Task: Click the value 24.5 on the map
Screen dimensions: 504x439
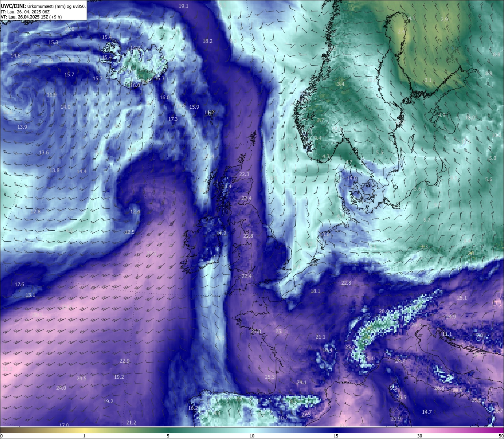Action: pos(82,379)
